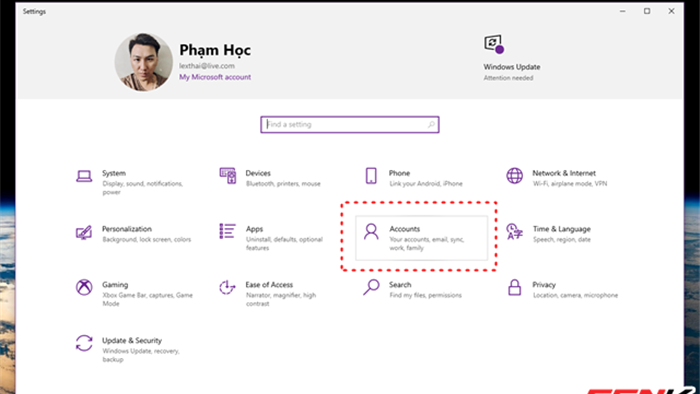700x394 pixels.
Task: Click 'Your accounts, email, sync' description
Action: pyautogui.click(x=427, y=244)
